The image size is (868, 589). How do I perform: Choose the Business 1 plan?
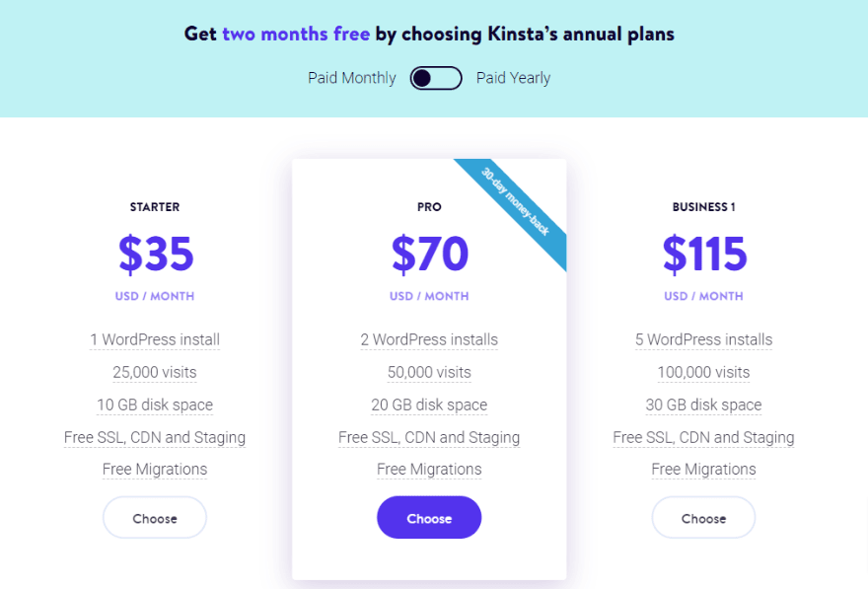[x=703, y=518]
